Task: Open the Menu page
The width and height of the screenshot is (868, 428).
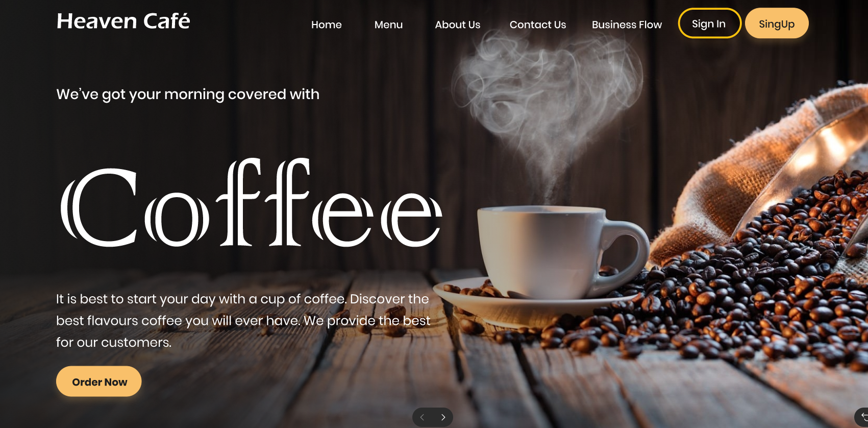Action: 388,25
